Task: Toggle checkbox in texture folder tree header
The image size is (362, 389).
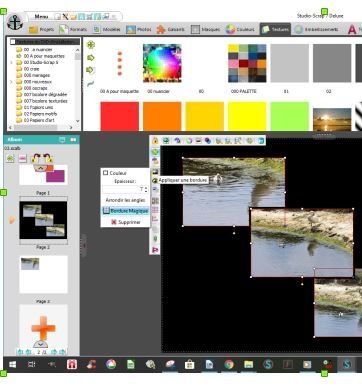Action: pos(13,42)
